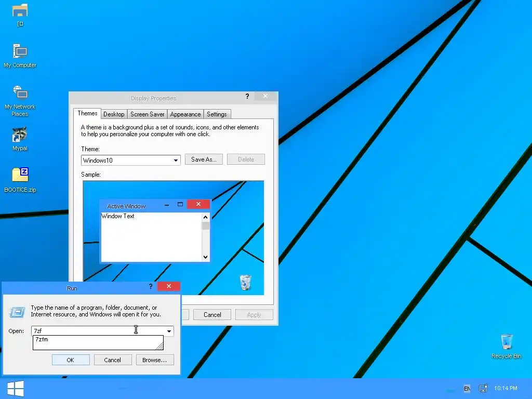Expand the Open field history dropdown arrow
Image resolution: width=532 pixels, height=399 pixels.
[169, 331]
